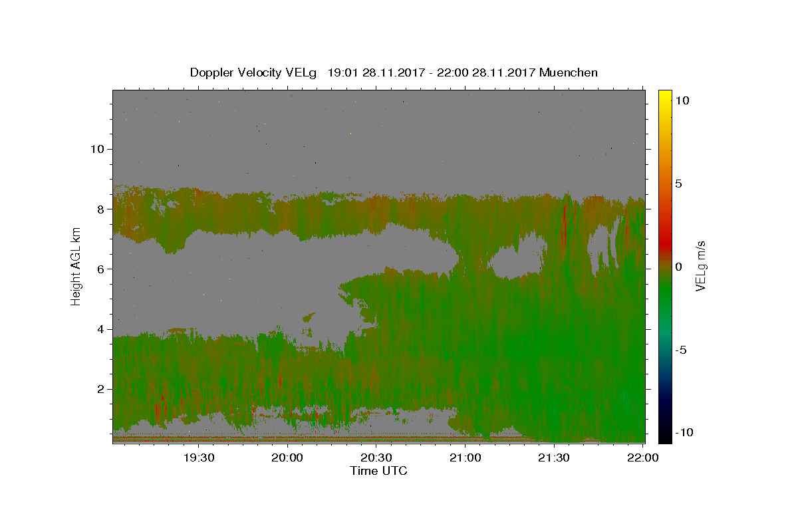Click the 10 km height axis label

click(x=96, y=149)
